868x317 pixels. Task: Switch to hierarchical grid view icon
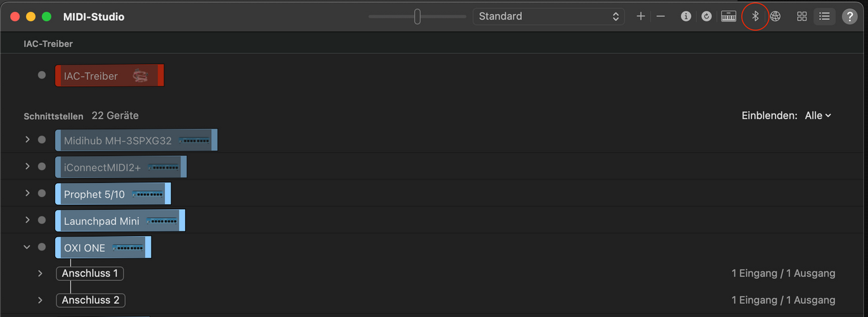(802, 16)
